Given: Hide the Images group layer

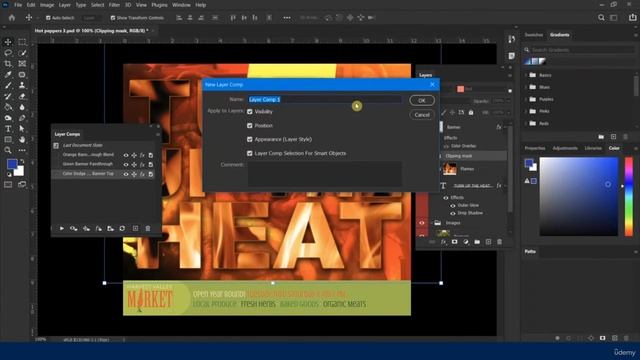Looking at the screenshot, I should [x=422, y=223].
